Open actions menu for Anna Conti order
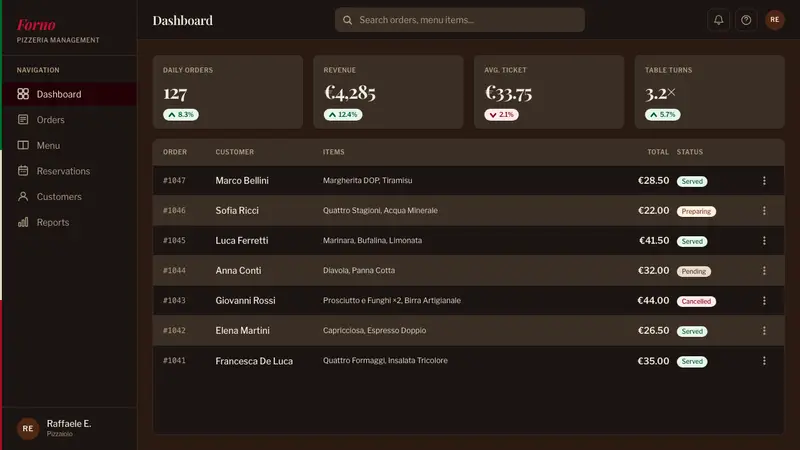The image size is (800, 450). coord(764,270)
